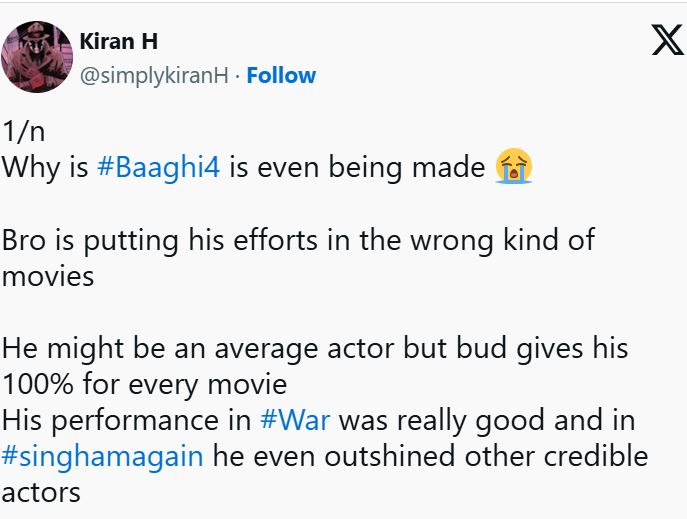Click the '100% for every movie' line
Viewport: 687px width, 519px height.
tap(144, 384)
